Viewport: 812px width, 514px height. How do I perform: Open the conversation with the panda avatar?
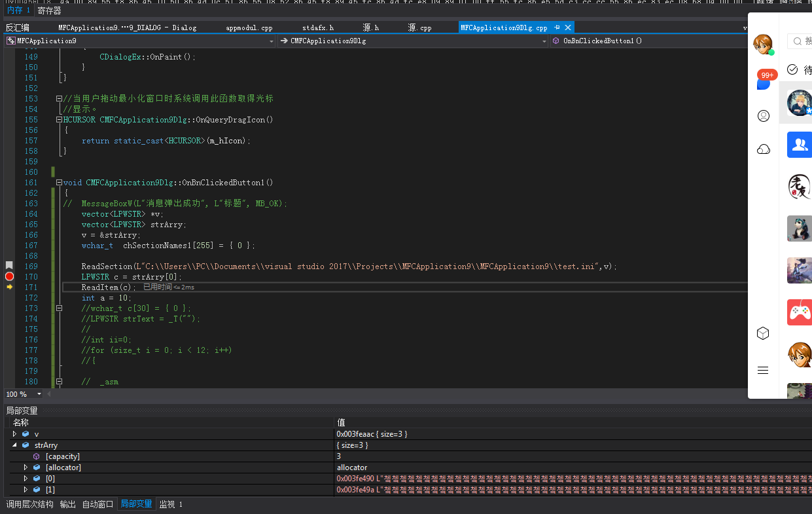pyautogui.click(x=799, y=229)
